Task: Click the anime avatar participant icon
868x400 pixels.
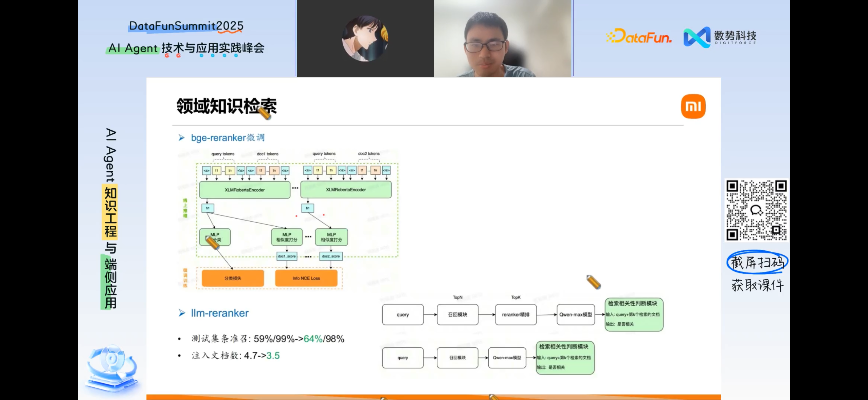Action: point(365,38)
